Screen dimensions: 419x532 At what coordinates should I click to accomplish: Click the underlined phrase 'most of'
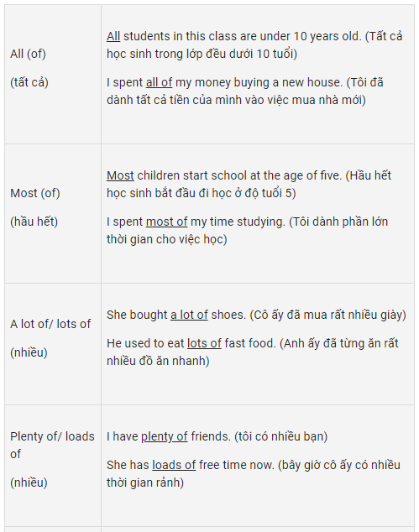[166, 222]
